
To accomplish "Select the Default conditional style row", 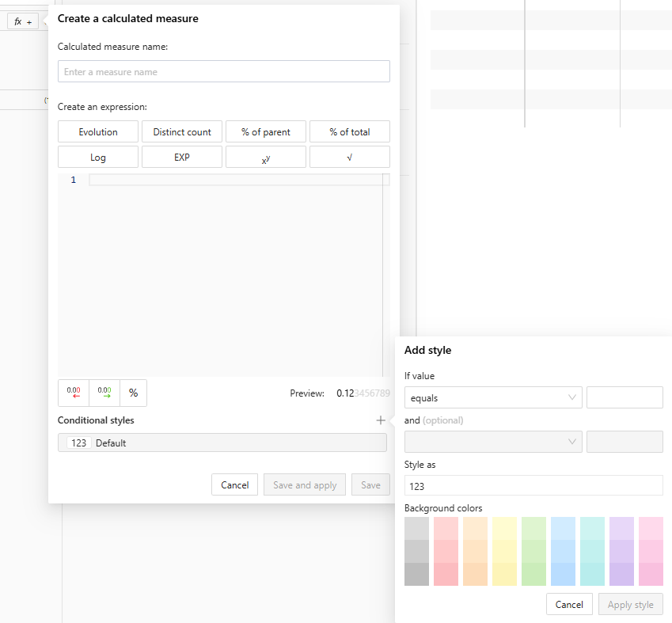I will tap(222, 443).
